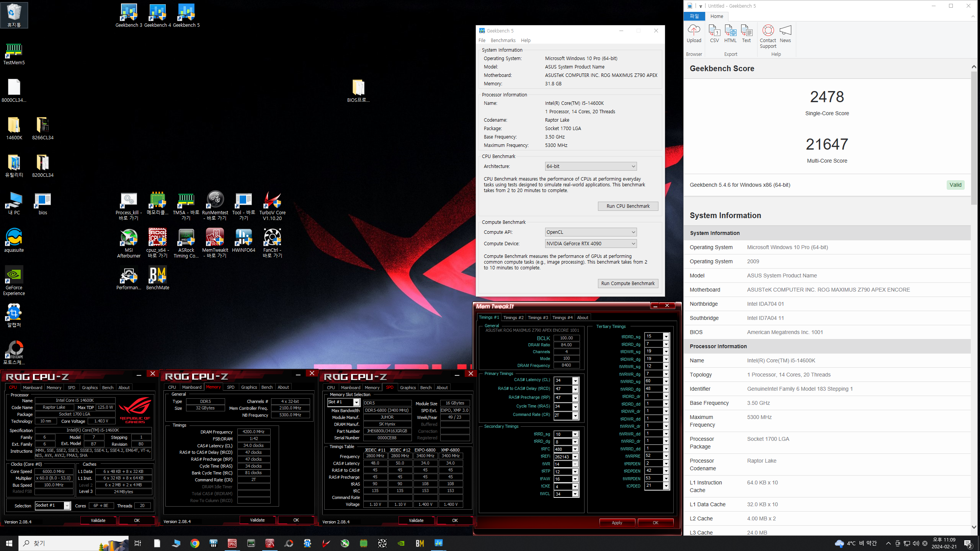Select the Mainboard tab in first CPU-Z window
The width and height of the screenshot is (980, 551).
(33, 388)
